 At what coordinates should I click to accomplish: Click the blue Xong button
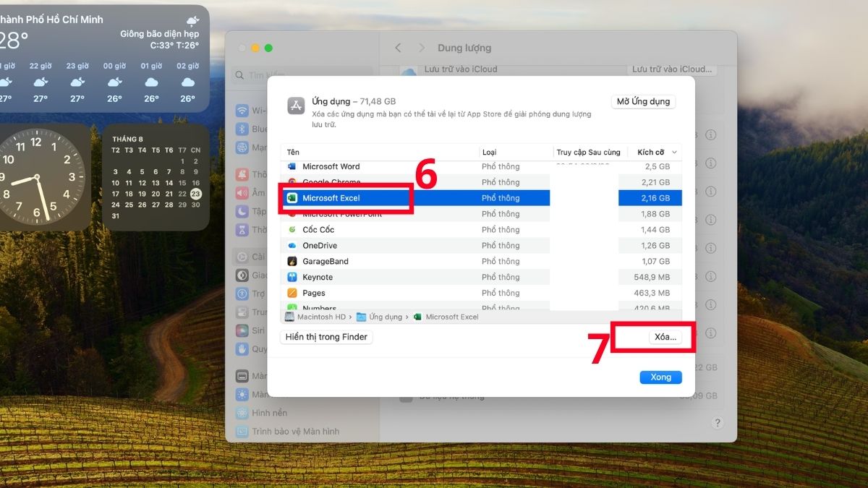pyautogui.click(x=660, y=377)
